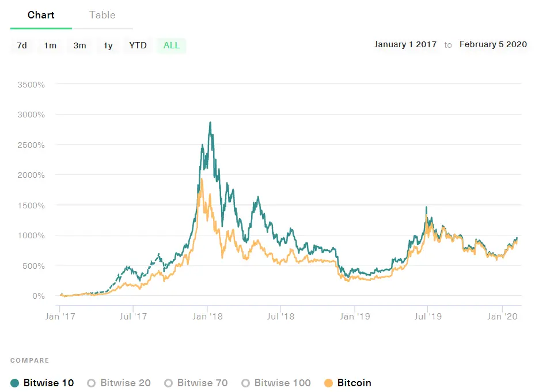This screenshot has height=392, width=535.
Task: Edit the start date January 1 2017
Action: (x=405, y=44)
